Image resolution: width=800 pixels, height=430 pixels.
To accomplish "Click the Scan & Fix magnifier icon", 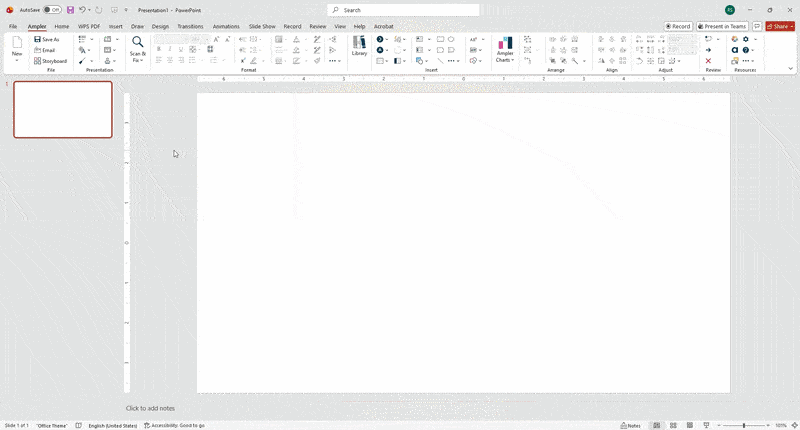I will tap(137, 42).
